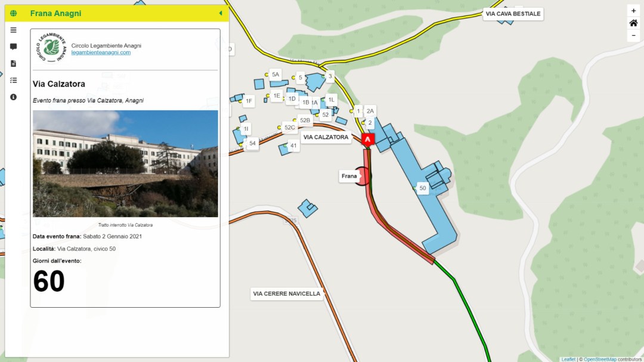
Task: Select house number 50 map label
Action: (x=423, y=188)
